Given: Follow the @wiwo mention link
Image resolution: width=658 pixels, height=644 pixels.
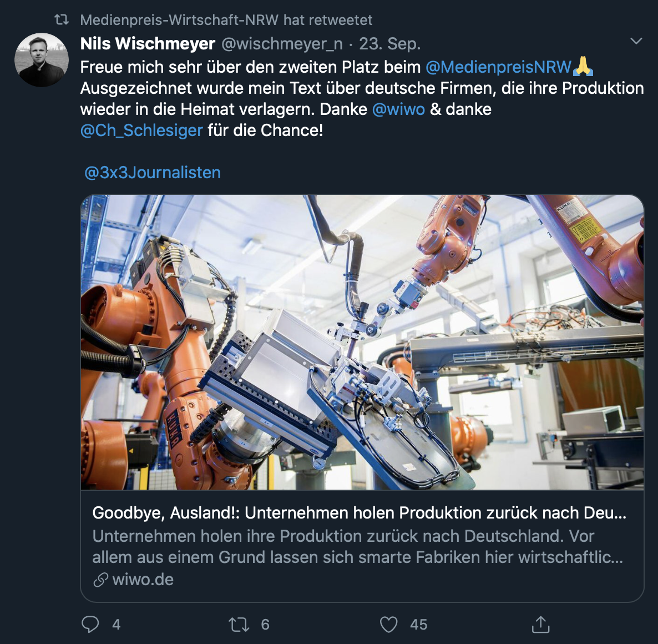Looking at the screenshot, I should (398, 109).
